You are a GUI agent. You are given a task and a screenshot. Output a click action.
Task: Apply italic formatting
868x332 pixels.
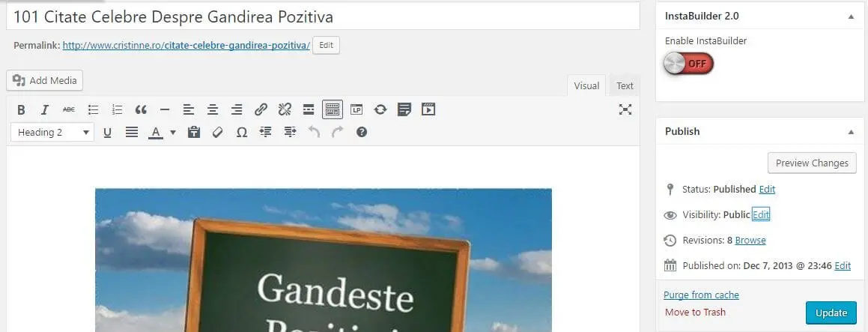45,109
